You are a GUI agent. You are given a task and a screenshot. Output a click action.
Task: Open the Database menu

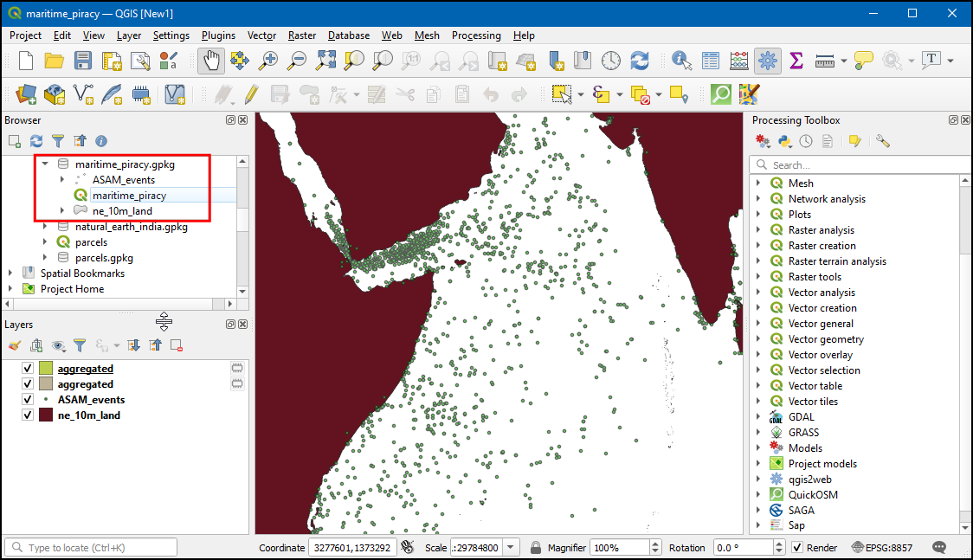point(349,35)
